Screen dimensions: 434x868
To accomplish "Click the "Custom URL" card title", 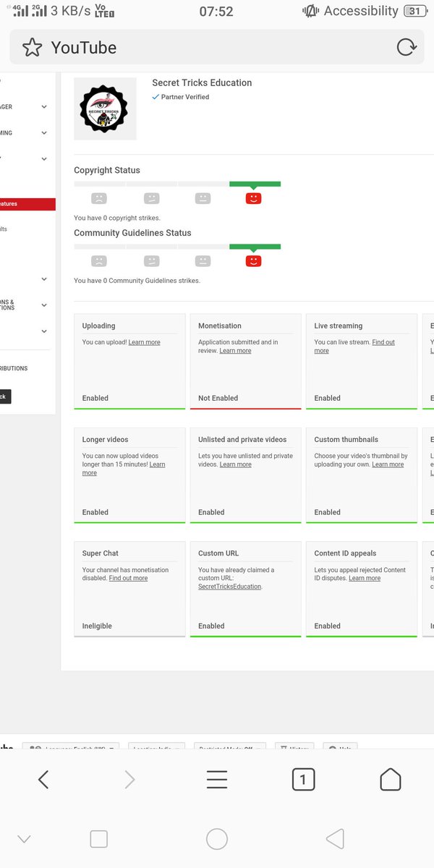I will tap(218, 553).
